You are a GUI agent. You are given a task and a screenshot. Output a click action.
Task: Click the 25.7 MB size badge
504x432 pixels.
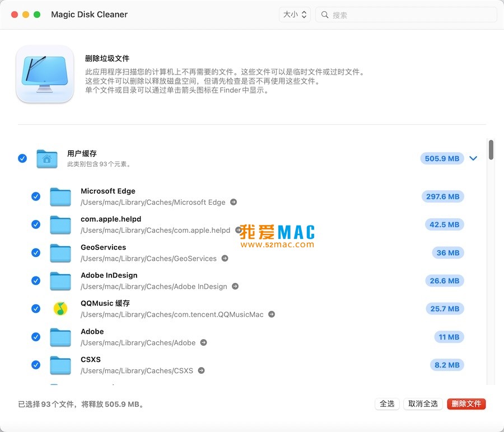click(445, 308)
